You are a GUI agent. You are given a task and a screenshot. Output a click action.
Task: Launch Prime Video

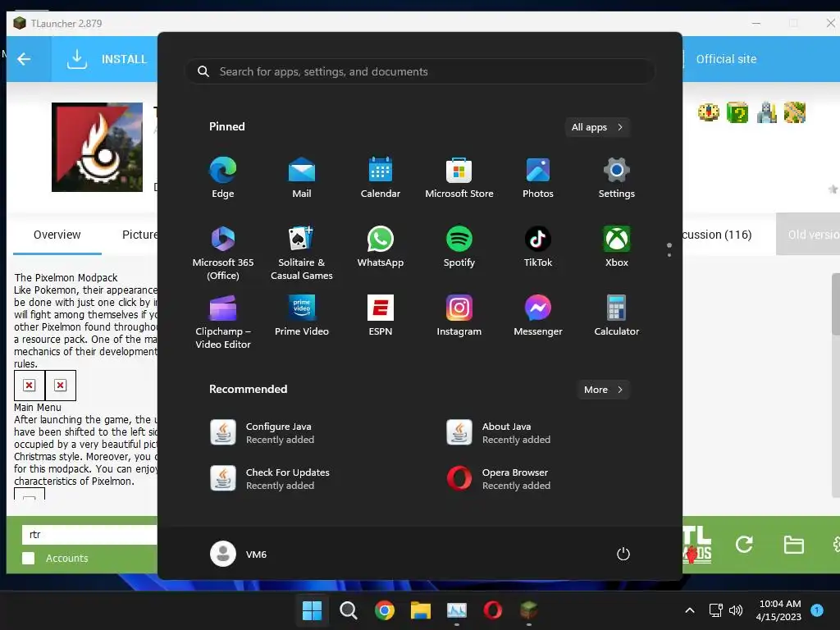[302, 316]
